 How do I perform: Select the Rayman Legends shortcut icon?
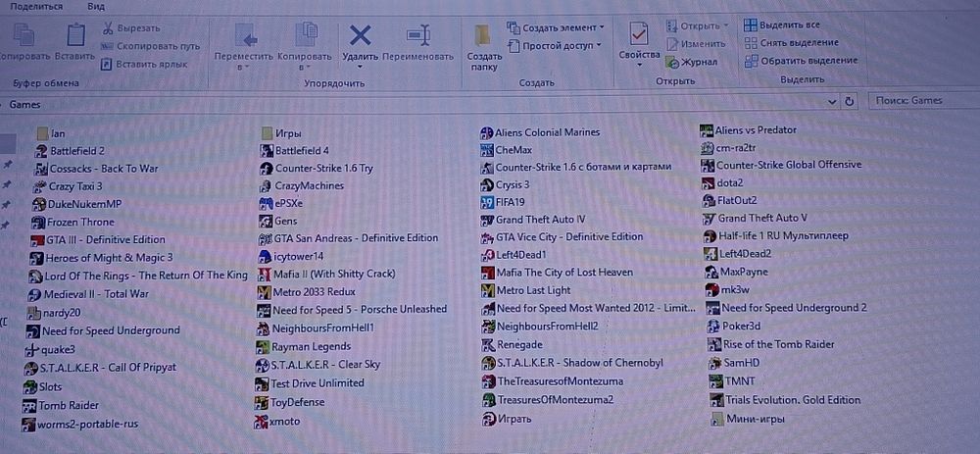point(263,346)
